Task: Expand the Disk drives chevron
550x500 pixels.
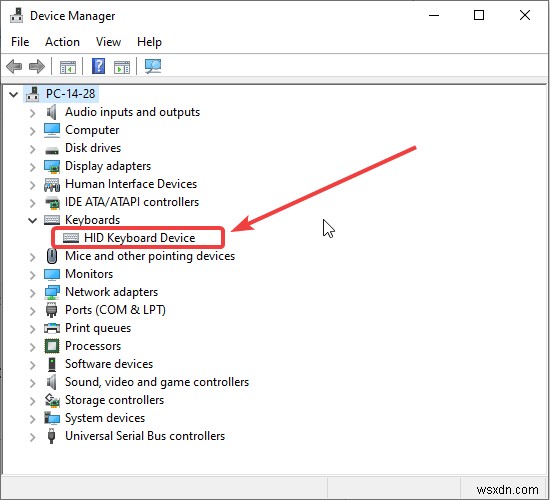Action: (33, 149)
